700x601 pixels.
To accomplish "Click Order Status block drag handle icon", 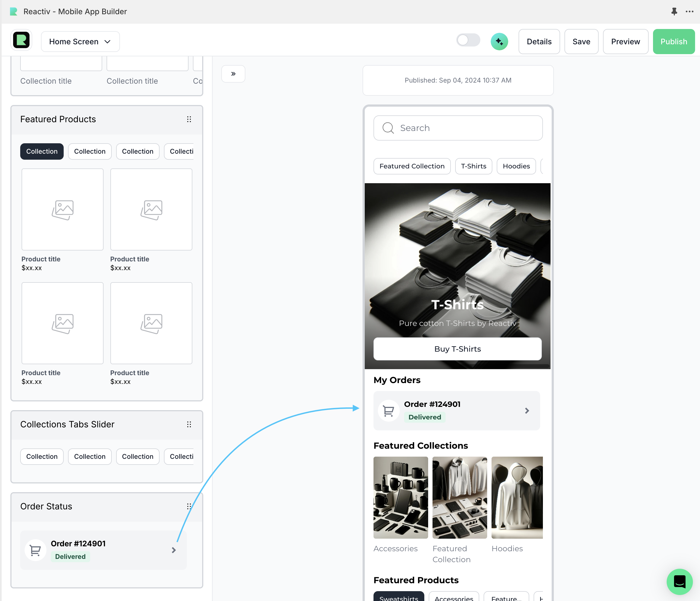I will pyautogui.click(x=189, y=506).
